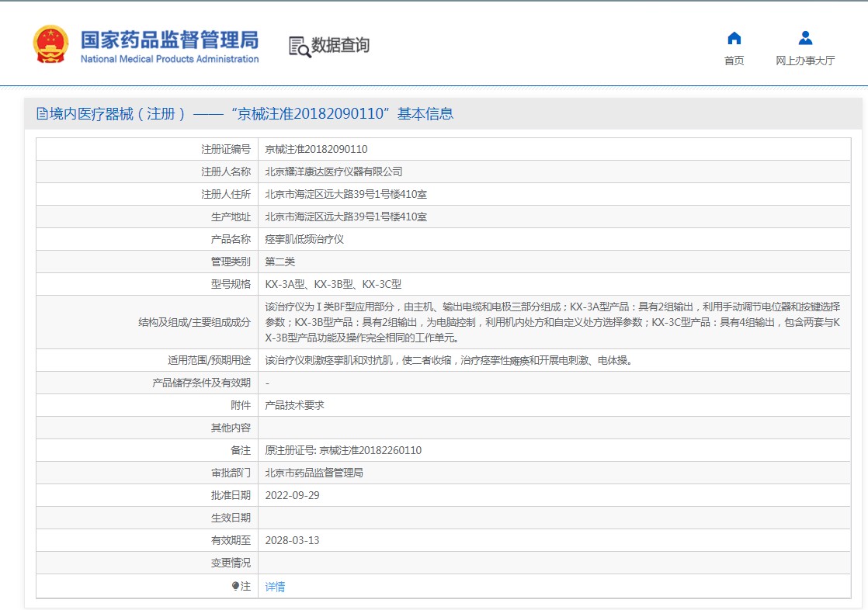Image resolution: width=868 pixels, height=610 pixels.
Task: Click the 数据查询 heading text
Action: pyautogui.click(x=341, y=45)
